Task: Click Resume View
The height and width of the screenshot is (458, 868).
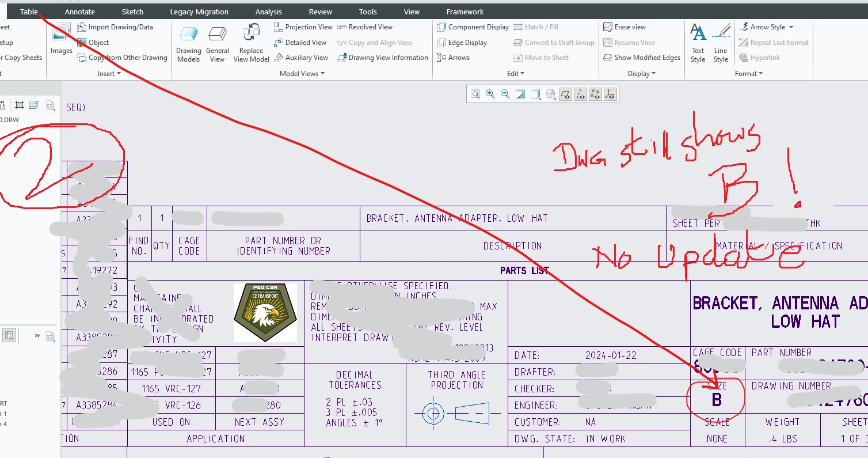Action: [629, 43]
